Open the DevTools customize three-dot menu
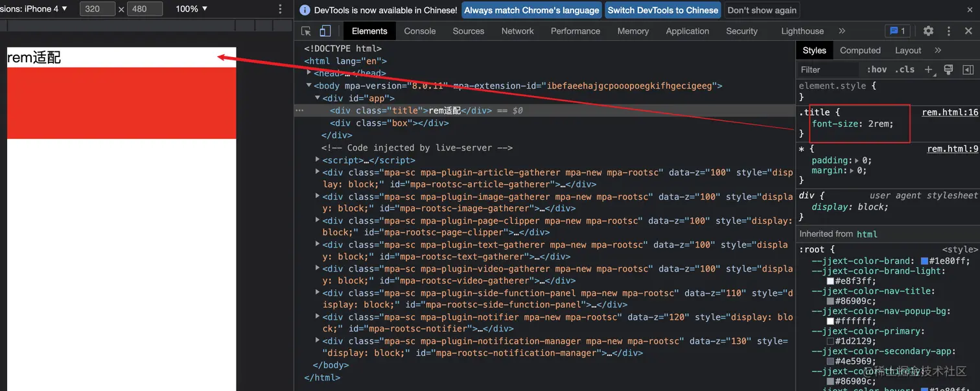This screenshot has width=980, height=391. click(949, 31)
